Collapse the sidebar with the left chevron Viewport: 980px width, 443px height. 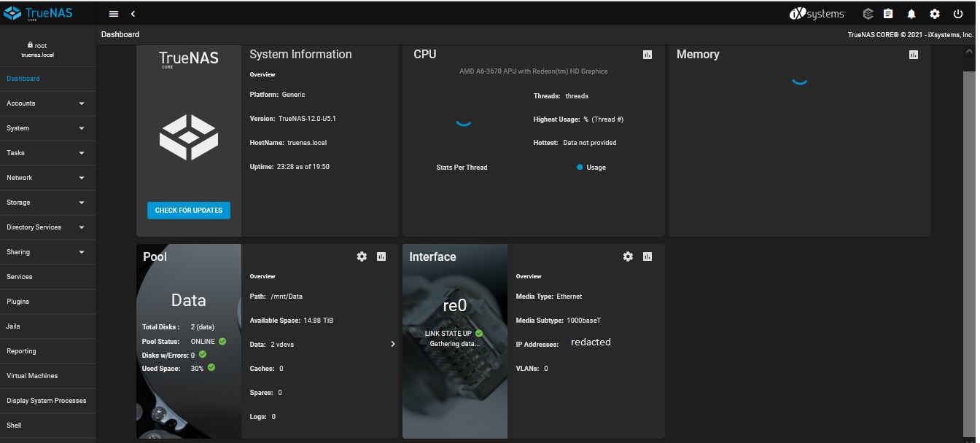point(133,14)
